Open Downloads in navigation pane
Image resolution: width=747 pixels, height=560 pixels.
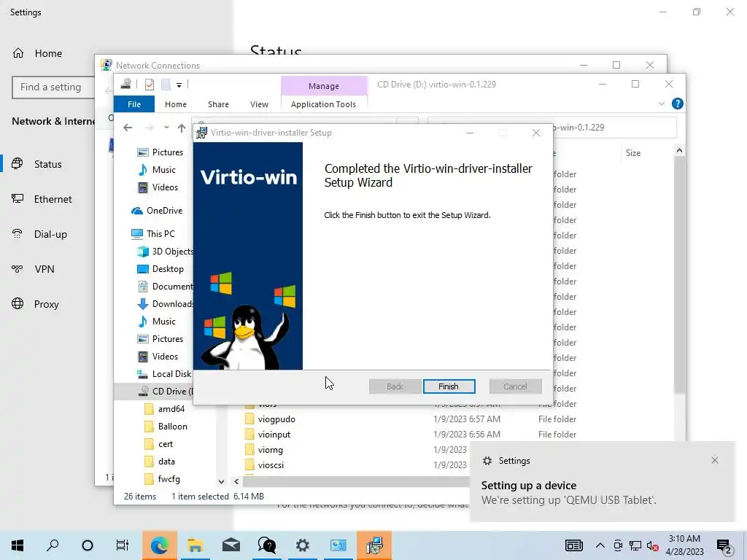(165, 304)
